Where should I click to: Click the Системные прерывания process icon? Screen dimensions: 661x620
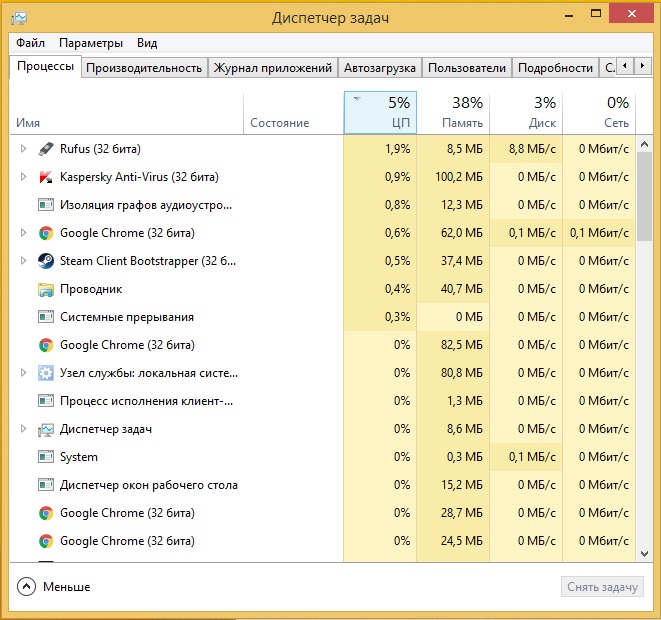46,317
